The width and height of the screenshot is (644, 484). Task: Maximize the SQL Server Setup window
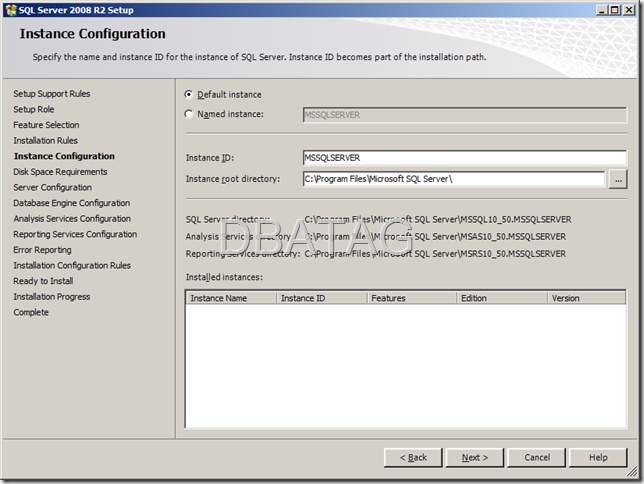[615, 10]
